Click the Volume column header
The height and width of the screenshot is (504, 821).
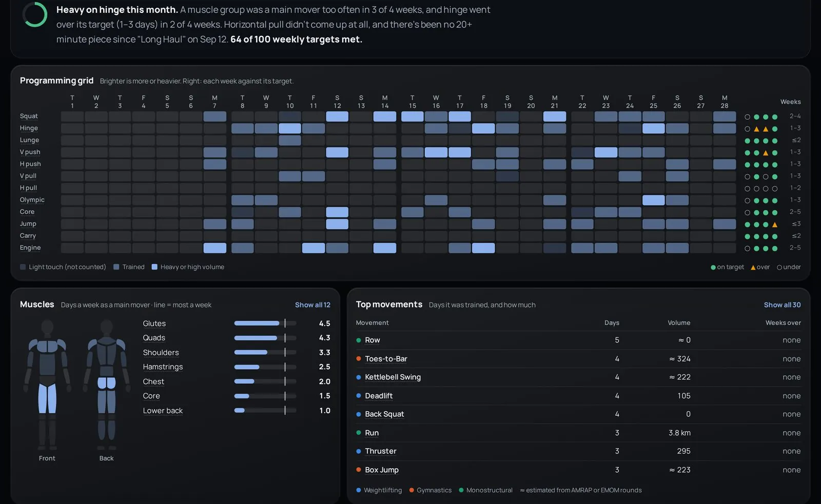679,323
